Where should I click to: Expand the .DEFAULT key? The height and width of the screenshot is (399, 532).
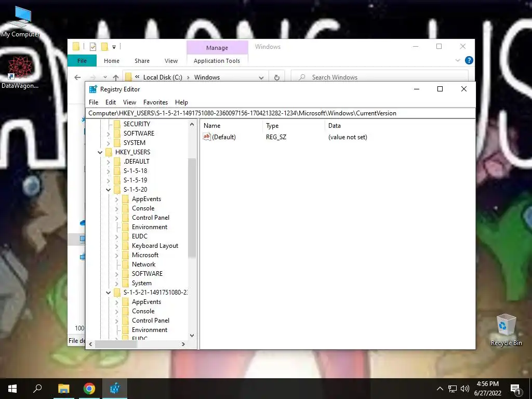(108, 162)
